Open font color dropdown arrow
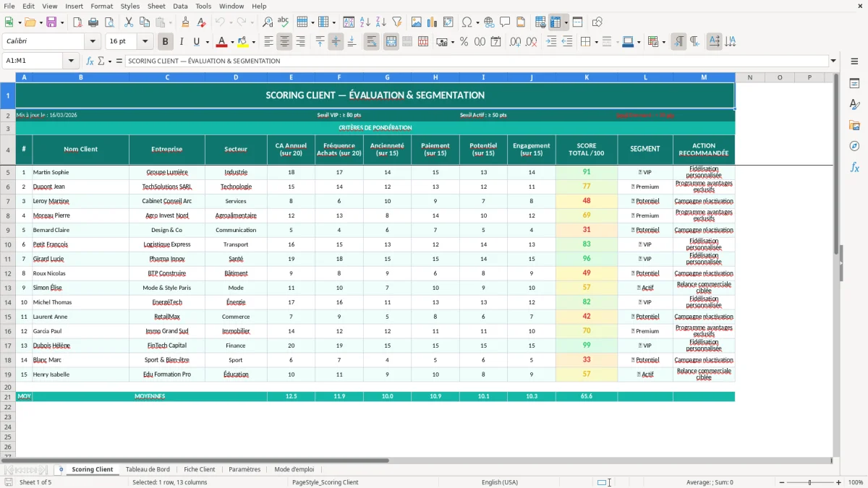This screenshot has height=488, width=868. tap(231, 42)
